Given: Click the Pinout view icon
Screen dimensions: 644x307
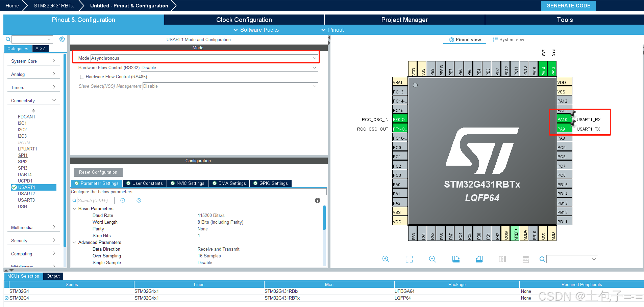Looking at the screenshot, I should [451, 39].
